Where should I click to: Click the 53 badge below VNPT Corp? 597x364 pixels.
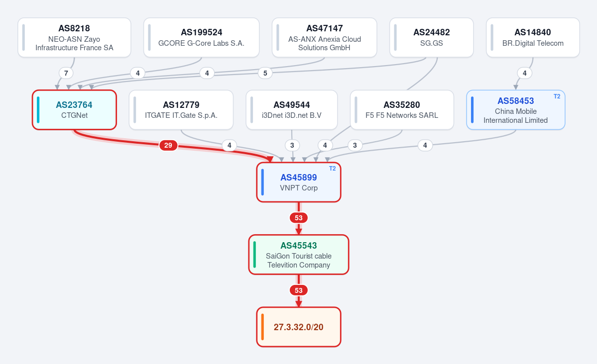(x=299, y=218)
